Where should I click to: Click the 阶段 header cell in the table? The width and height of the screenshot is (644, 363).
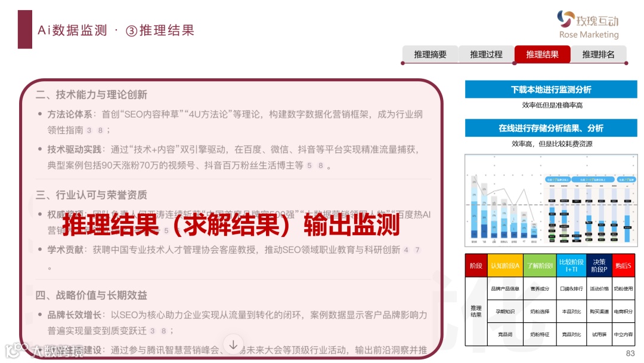476,266
